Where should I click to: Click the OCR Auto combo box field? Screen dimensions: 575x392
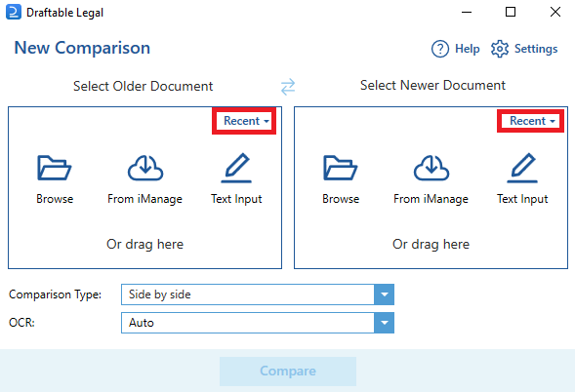click(258, 323)
